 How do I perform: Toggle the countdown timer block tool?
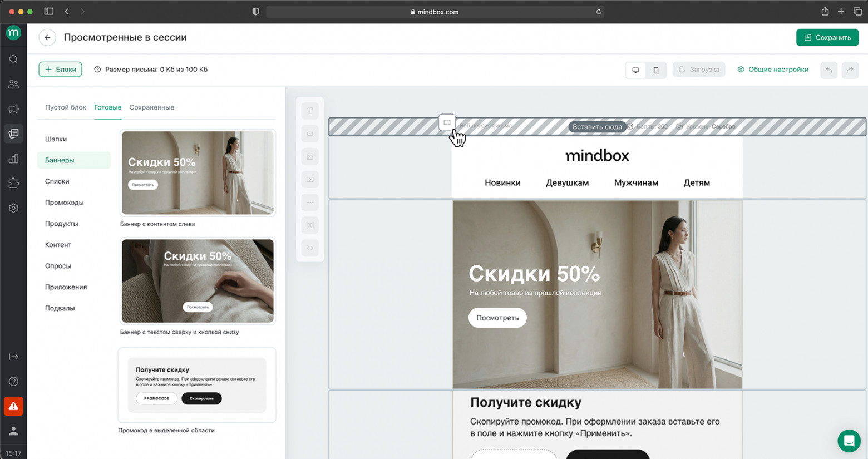(x=310, y=225)
